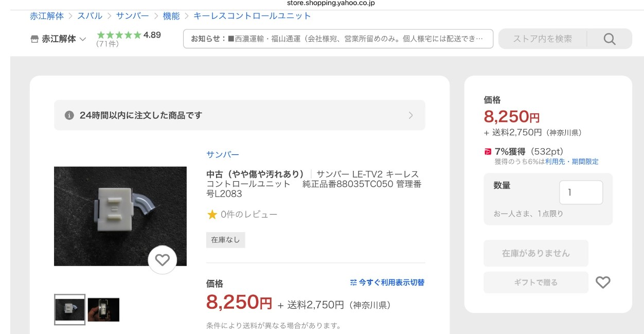Open the 機能 breadcrumb category

171,16
